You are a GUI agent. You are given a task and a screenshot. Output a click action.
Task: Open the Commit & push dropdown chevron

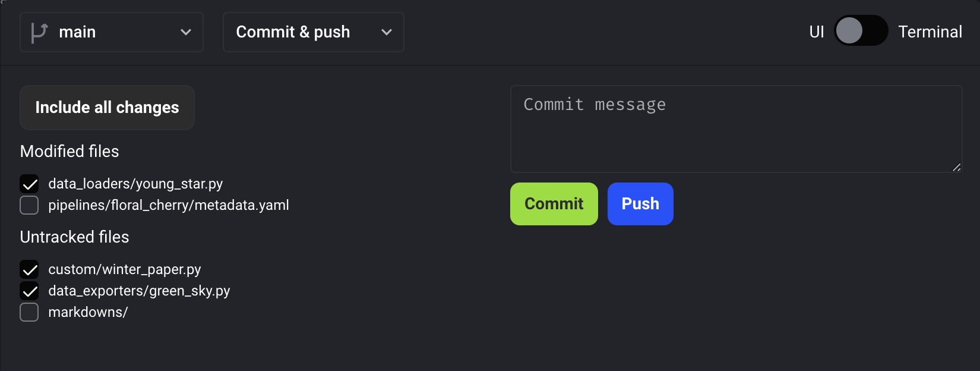pyautogui.click(x=387, y=32)
